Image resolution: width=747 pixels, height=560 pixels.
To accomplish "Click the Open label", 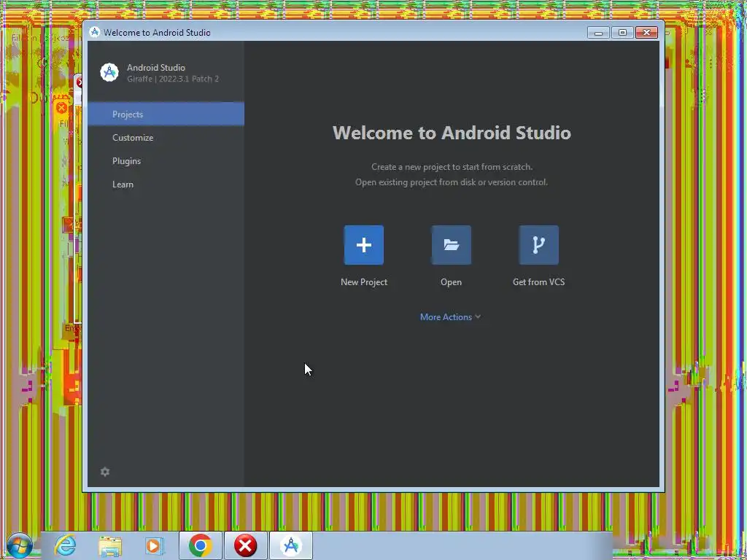I will pos(451,282).
